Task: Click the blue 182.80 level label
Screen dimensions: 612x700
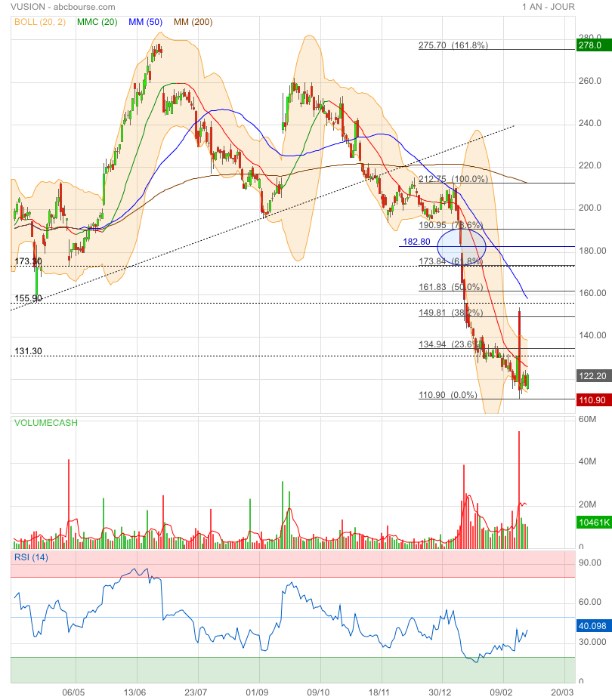Action: (x=416, y=242)
